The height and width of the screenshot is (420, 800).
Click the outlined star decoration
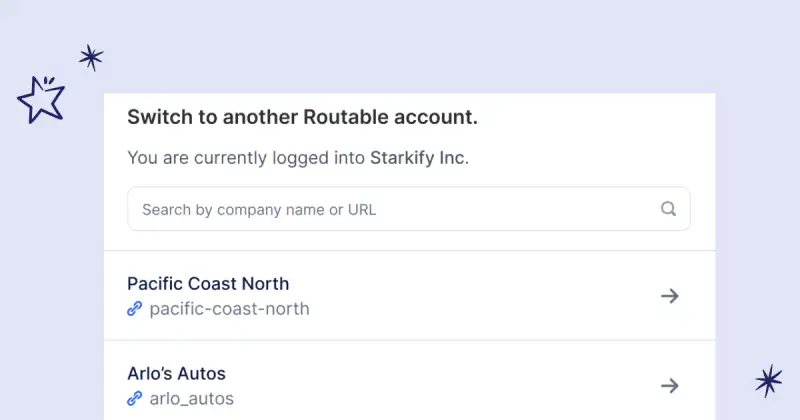[x=41, y=100]
